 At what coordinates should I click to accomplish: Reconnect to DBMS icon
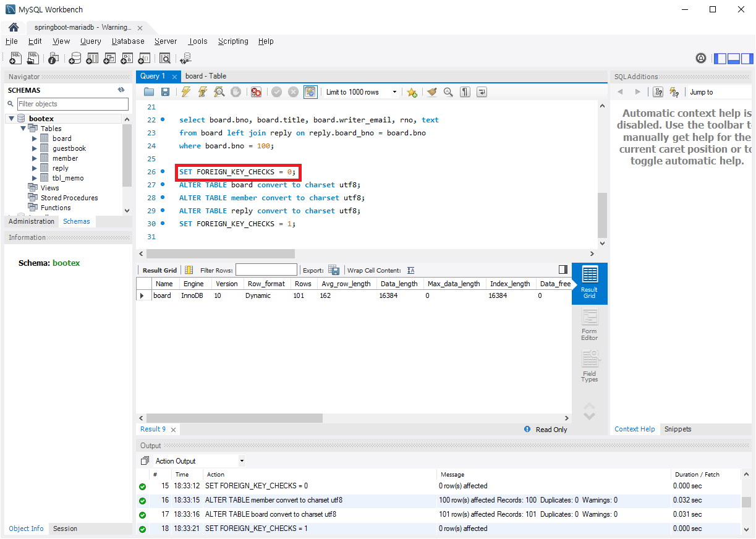pyautogui.click(x=185, y=58)
